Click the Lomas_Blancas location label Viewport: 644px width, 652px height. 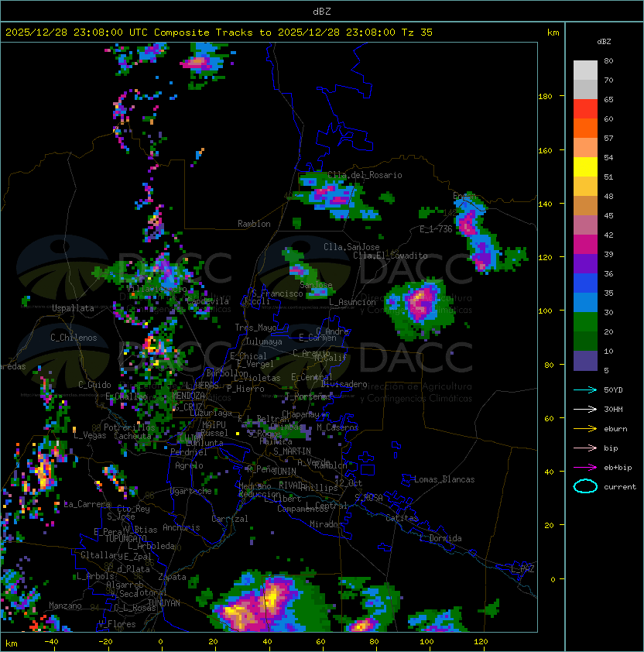(444, 479)
